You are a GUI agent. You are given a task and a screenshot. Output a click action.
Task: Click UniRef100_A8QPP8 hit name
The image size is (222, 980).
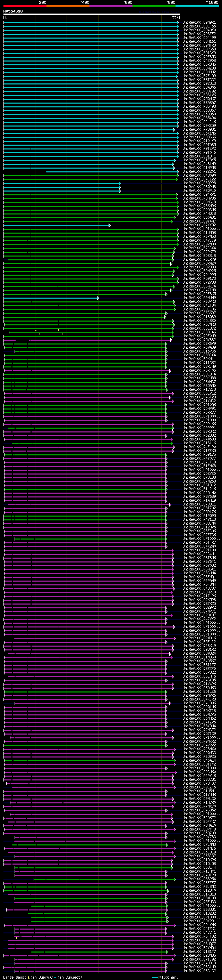(199, 183)
